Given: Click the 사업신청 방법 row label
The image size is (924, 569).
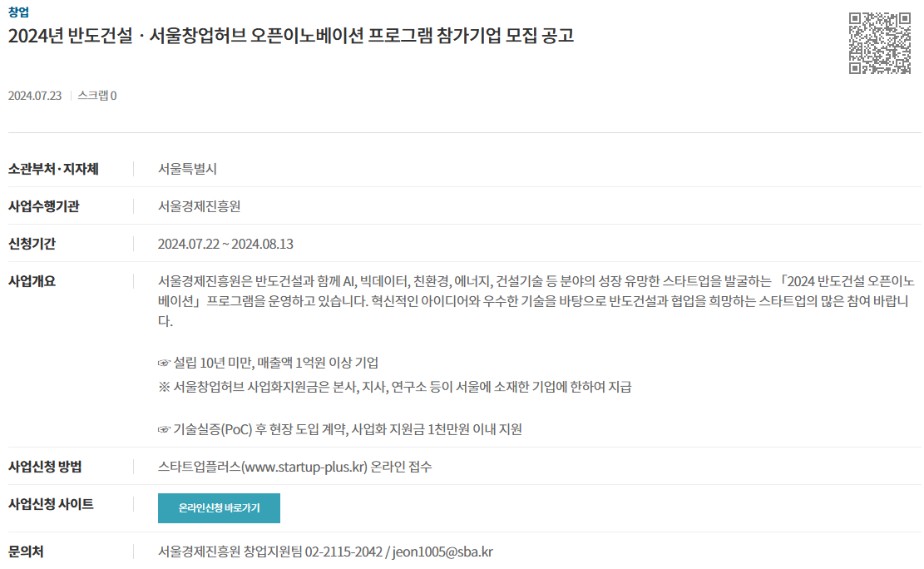Looking at the screenshot, I should point(45,467).
